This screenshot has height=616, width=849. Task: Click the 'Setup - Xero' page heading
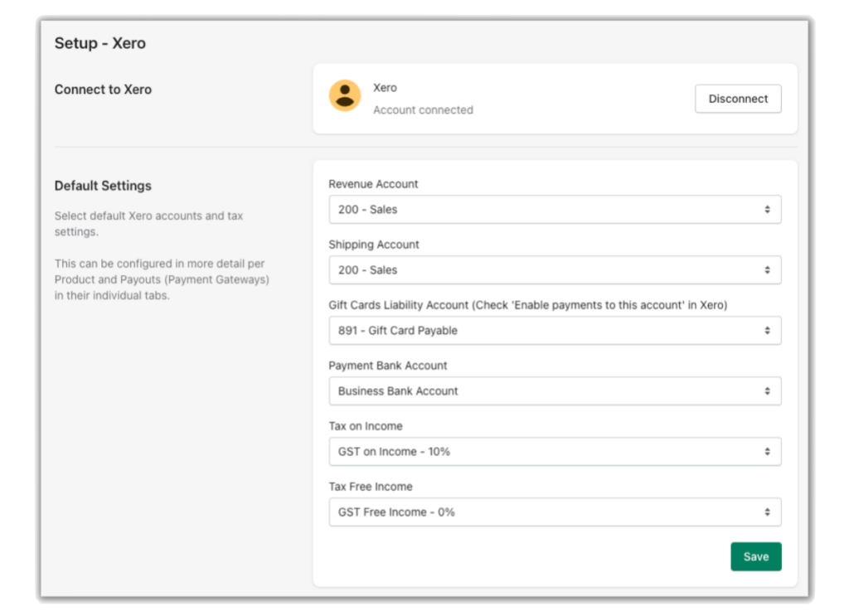tap(100, 43)
